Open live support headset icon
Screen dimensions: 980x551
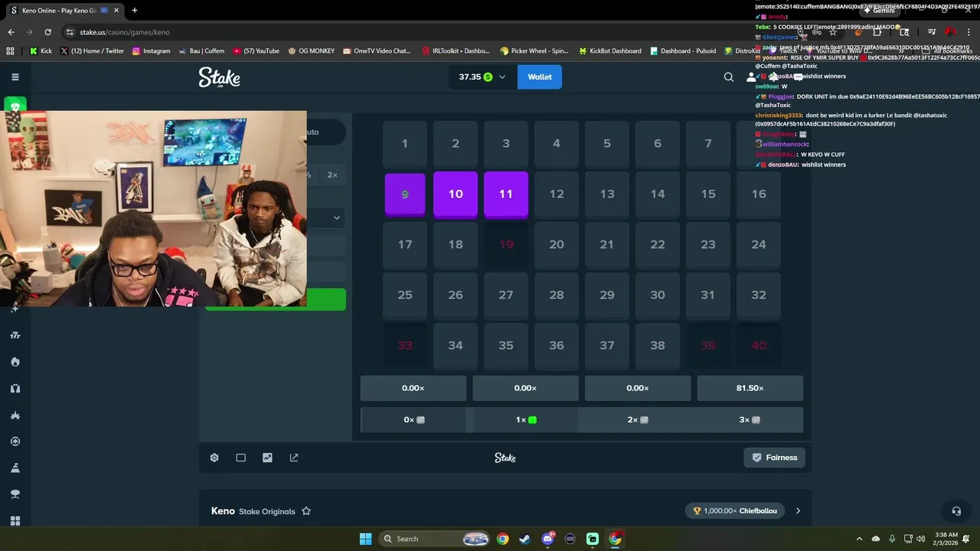click(x=956, y=510)
